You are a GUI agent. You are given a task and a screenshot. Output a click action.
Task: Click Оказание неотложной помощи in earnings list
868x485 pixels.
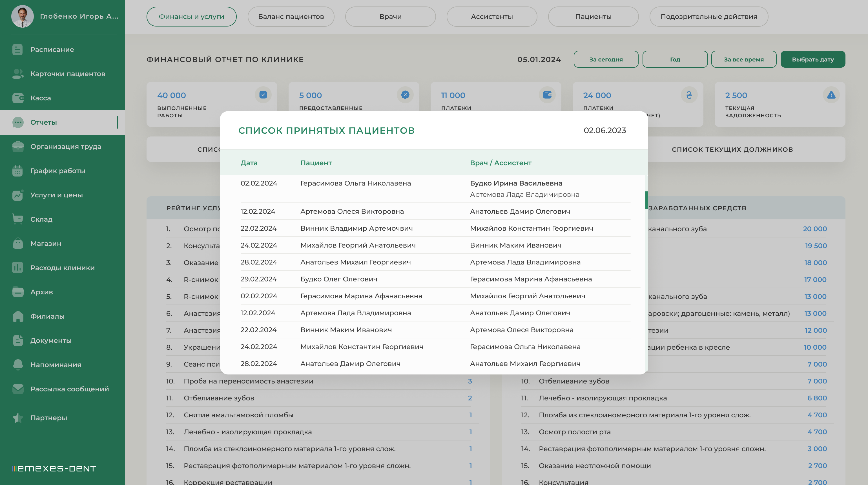click(594, 466)
